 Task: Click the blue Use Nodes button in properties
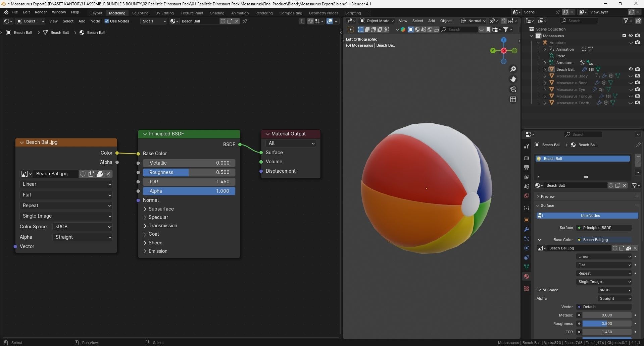[x=587, y=216]
